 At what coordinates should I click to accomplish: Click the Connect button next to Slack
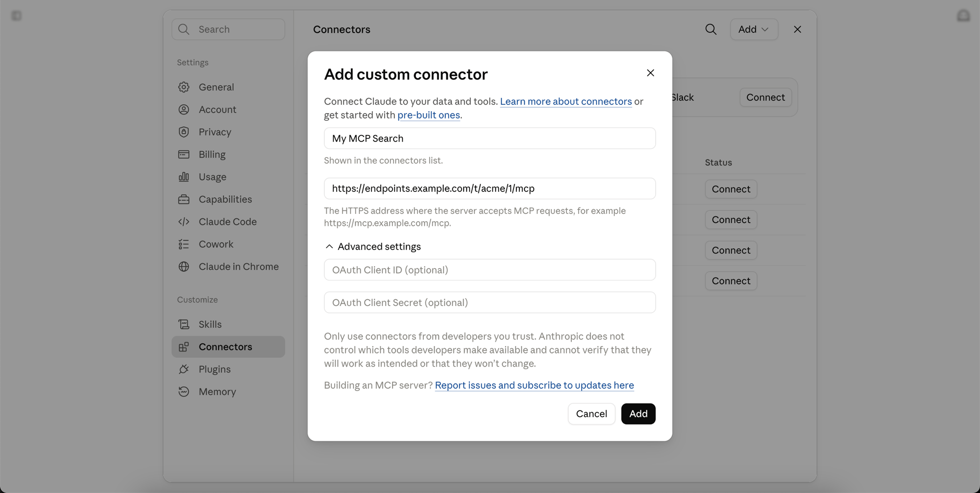tap(765, 97)
